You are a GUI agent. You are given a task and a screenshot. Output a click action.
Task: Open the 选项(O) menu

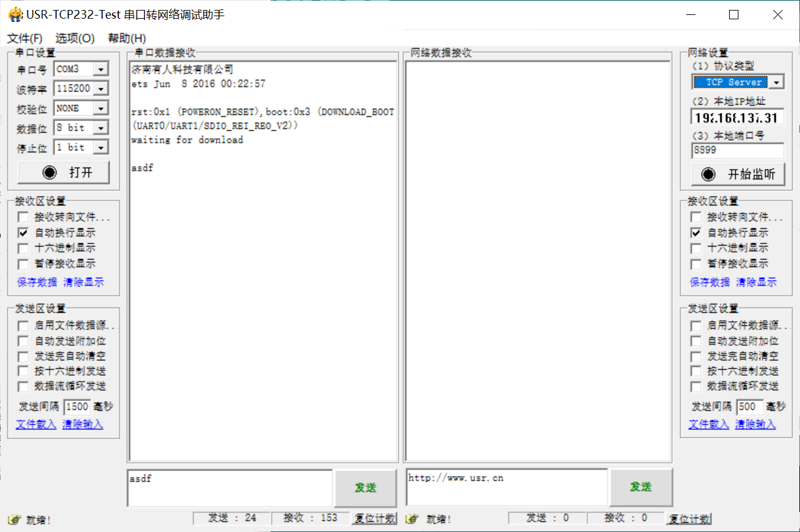(x=75, y=38)
